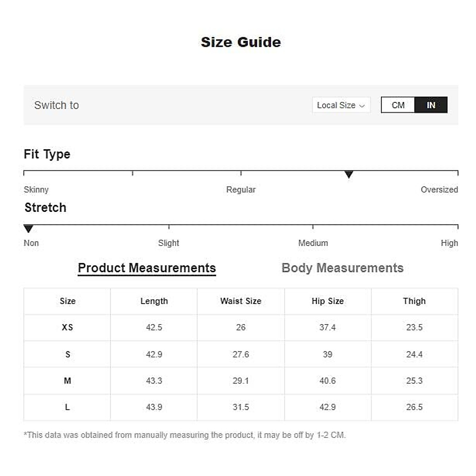Switch to Body Measurements tab

click(x=342, y=268)
